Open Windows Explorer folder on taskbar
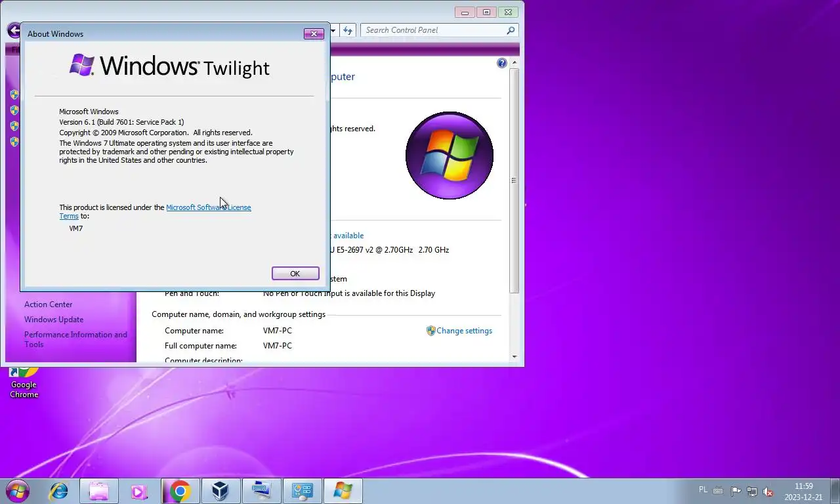 click(99, 491)
